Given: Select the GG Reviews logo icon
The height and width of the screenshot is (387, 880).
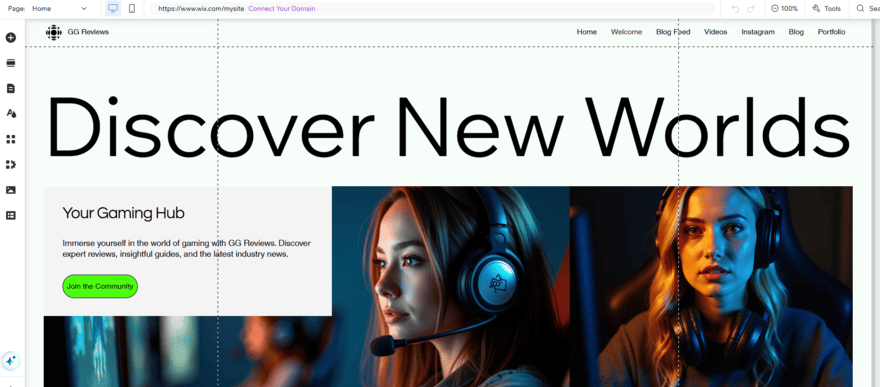Looking at the screenshot, I should (x=53, y=33).
